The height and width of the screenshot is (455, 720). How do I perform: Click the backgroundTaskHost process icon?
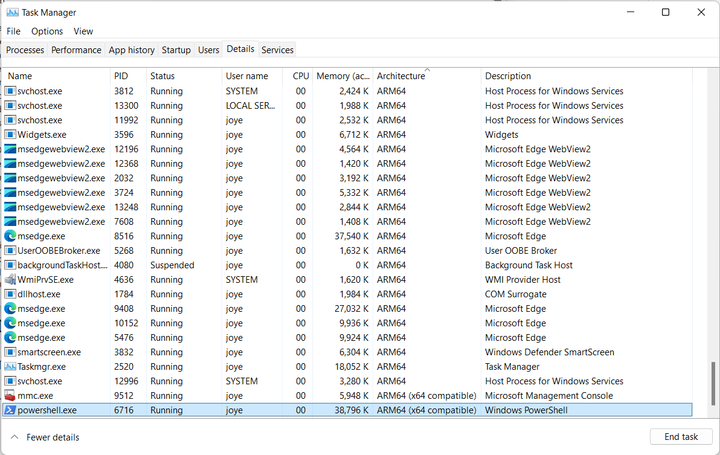click(x=10, y=265)
